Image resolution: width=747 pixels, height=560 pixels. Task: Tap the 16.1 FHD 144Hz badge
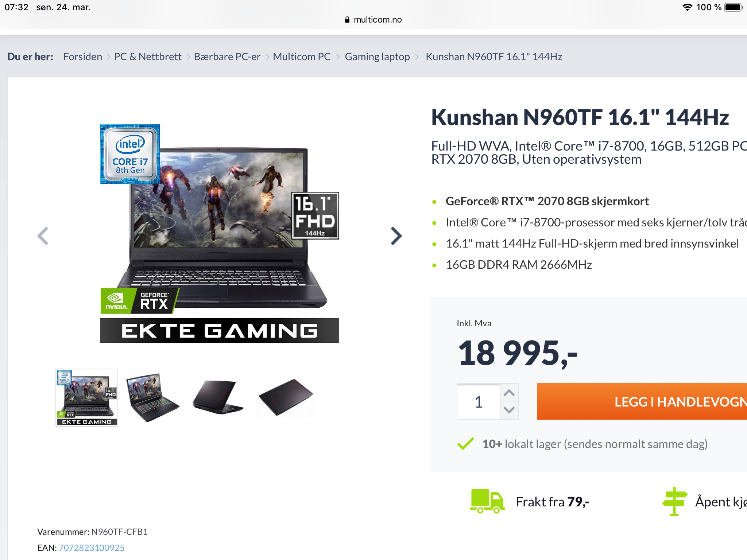[315, 215]
